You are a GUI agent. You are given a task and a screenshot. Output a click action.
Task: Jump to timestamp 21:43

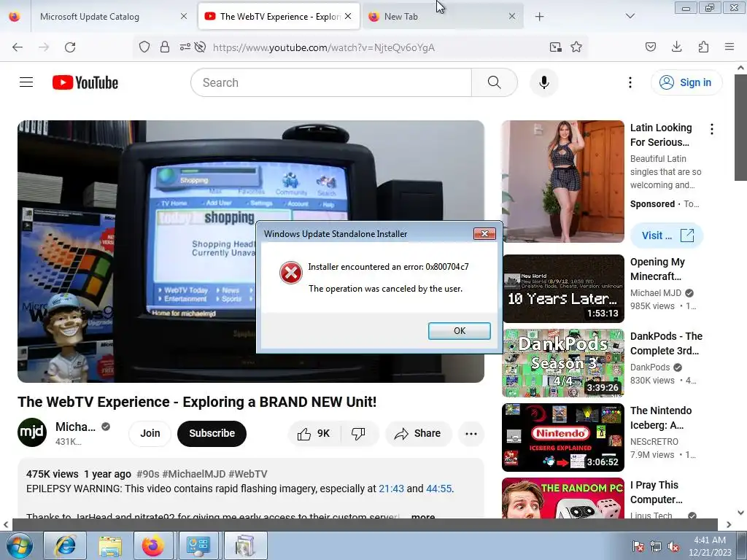click(x=391, y=489)
